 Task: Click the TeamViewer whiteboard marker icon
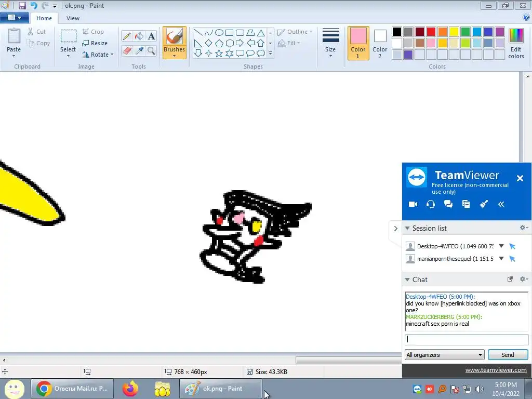coord(484,204)
